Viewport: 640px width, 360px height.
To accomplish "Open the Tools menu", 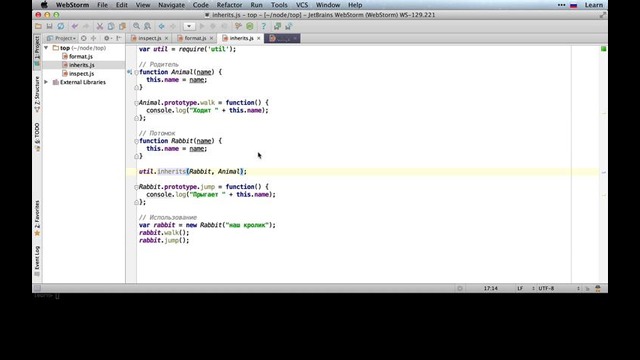I will click(x=279, y=5).
